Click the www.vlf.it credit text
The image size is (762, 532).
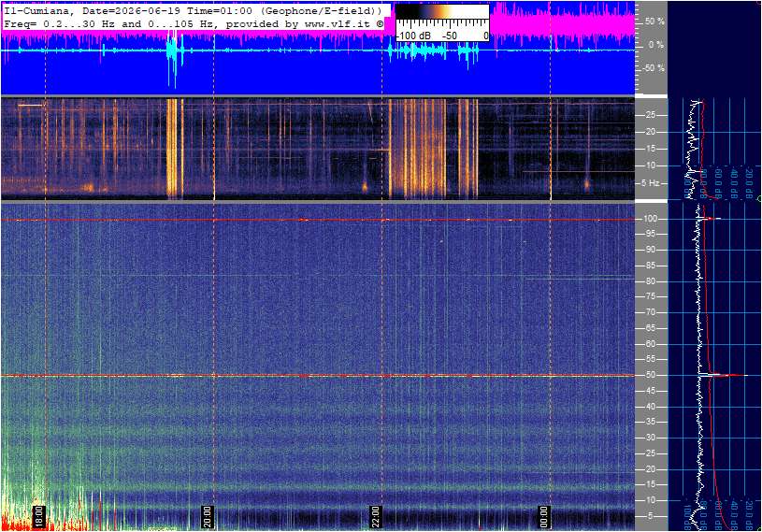(339, 23)
